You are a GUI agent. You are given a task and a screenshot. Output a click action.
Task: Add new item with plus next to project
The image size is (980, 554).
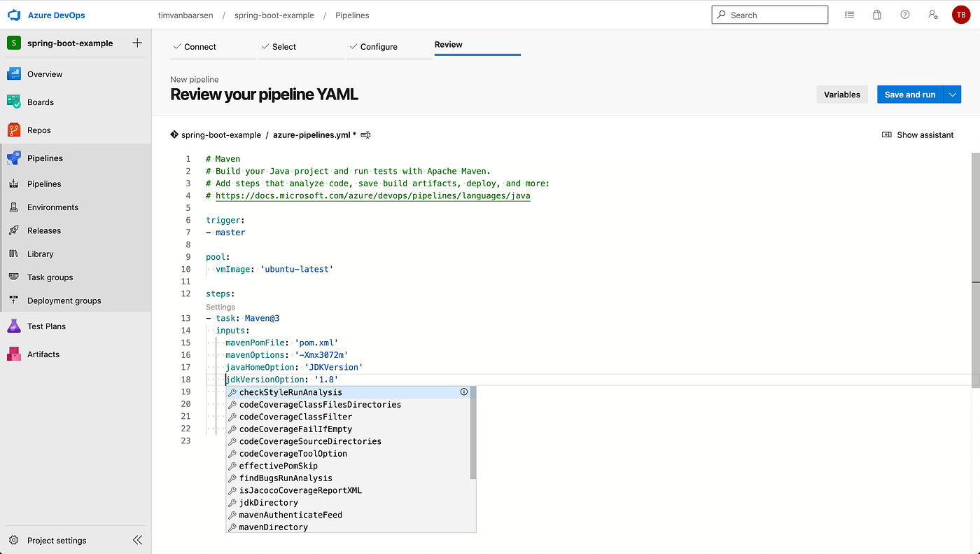click(x=137, y=43)
